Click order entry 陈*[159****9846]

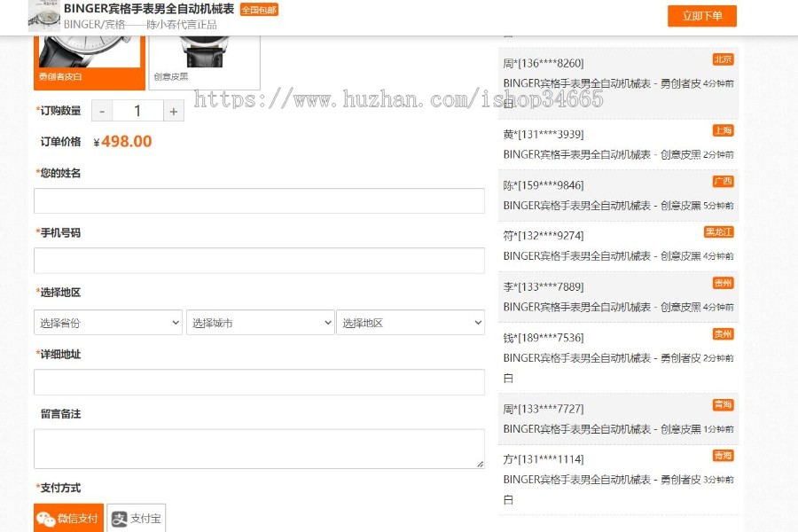coord(618,195)
